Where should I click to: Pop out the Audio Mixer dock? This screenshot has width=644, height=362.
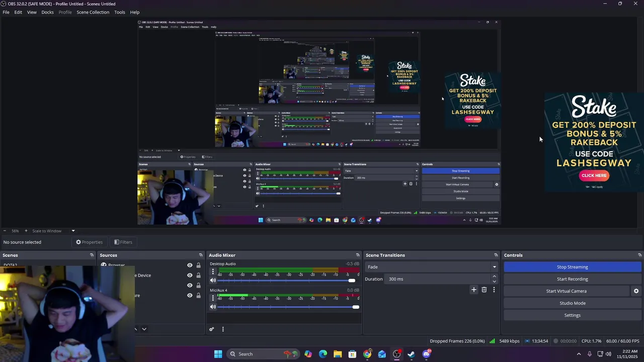tap(358, 255)
